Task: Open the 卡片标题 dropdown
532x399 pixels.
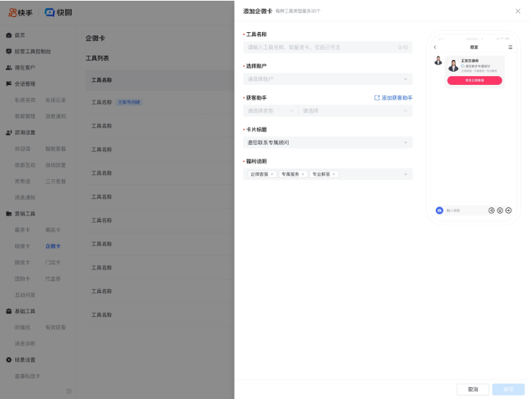Action: click(328, 142)
